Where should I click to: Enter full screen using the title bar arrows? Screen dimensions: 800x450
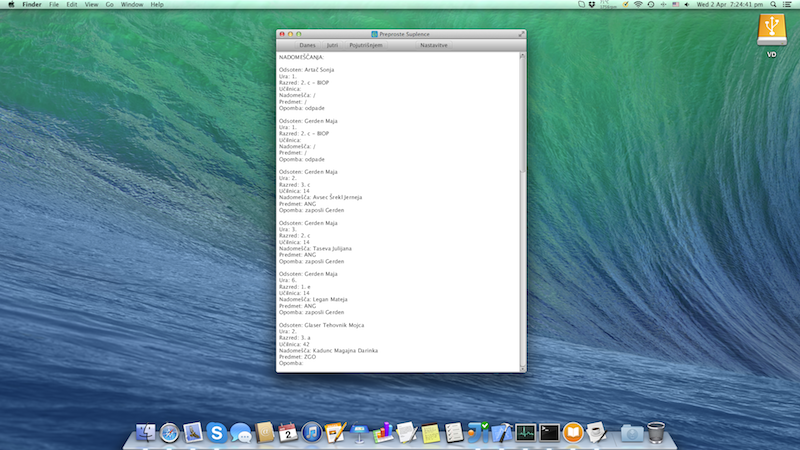click(x=521, y=34)
